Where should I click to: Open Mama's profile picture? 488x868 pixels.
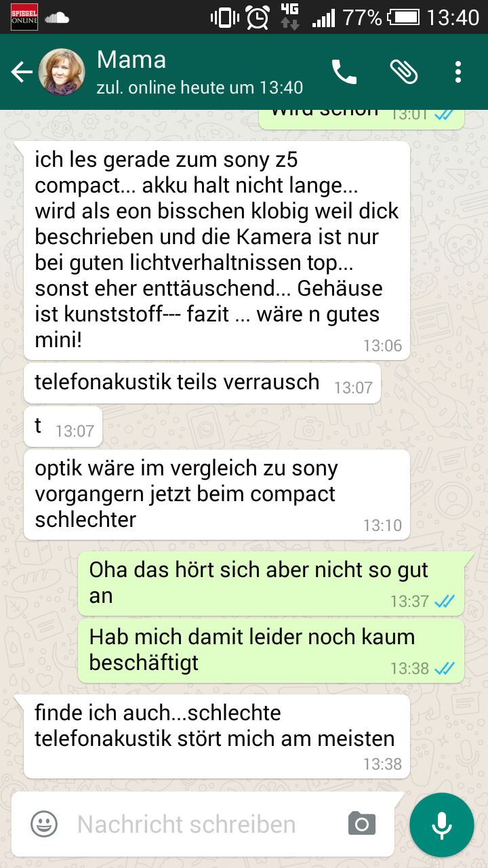point(62,72)
